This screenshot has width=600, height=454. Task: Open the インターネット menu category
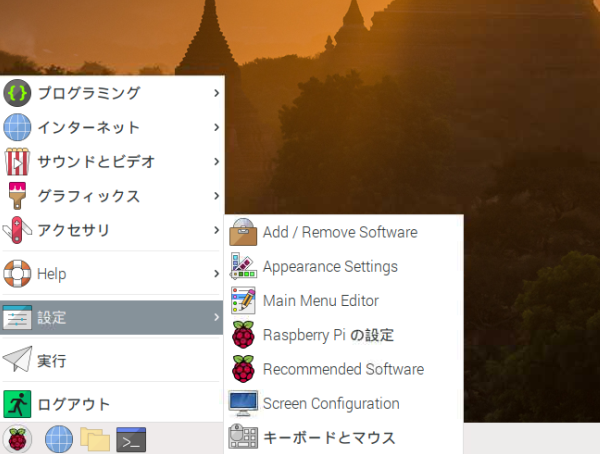tap(112, 127)
